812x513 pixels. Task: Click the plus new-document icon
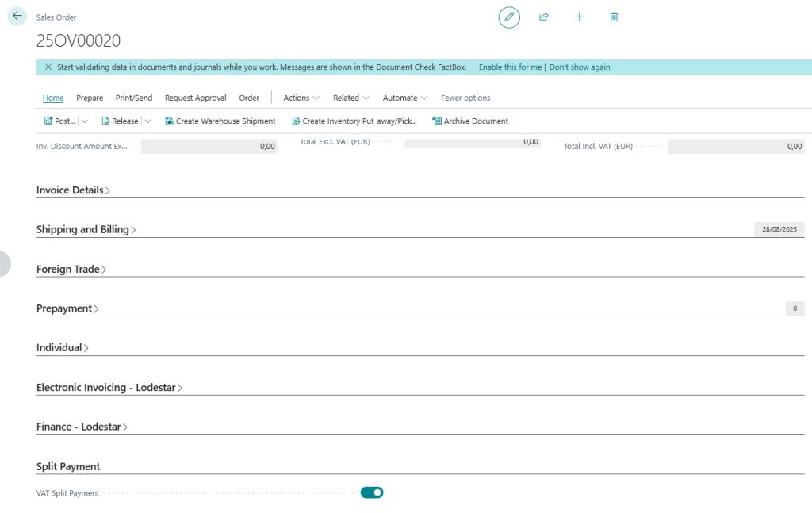coord(579,17)
